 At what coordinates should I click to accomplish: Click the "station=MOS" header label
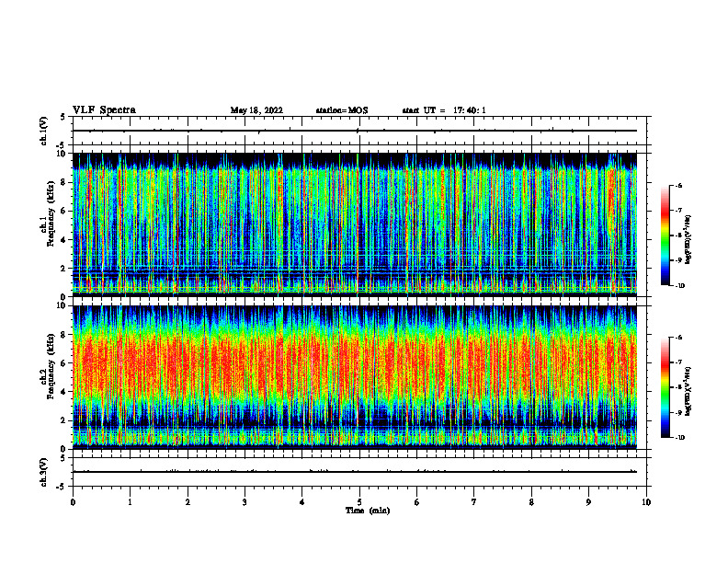click(x=342, y=110)
